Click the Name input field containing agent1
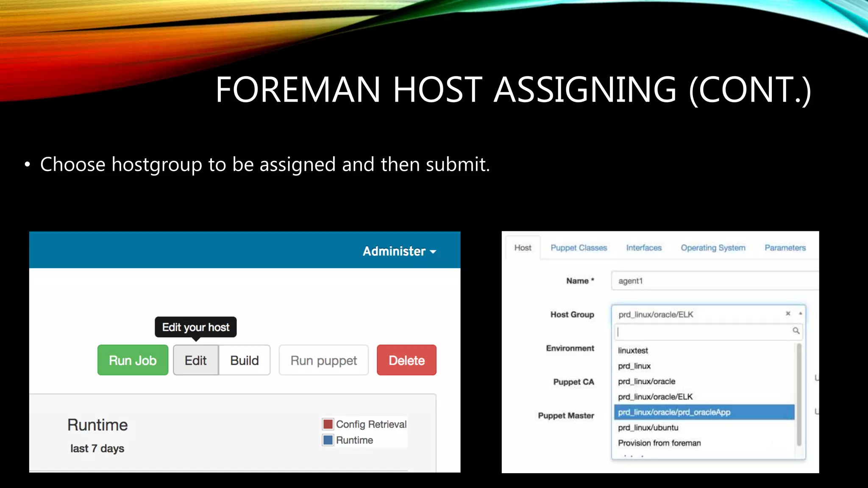 [715, 281]
